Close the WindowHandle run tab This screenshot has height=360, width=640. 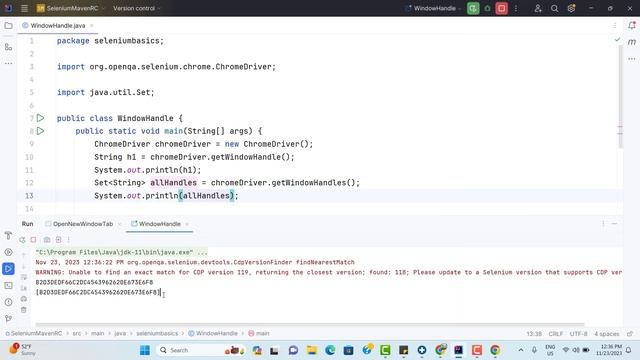pos(187,224)
